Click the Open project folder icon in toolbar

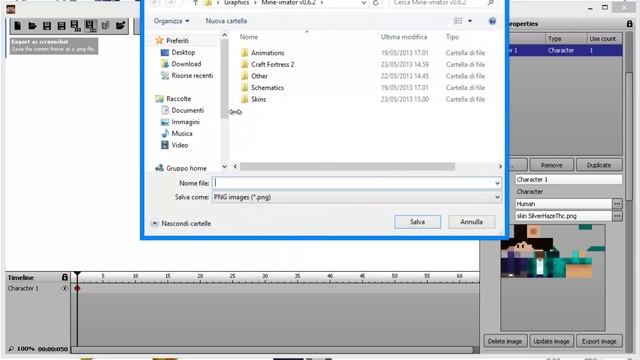[x=32, y=26]
